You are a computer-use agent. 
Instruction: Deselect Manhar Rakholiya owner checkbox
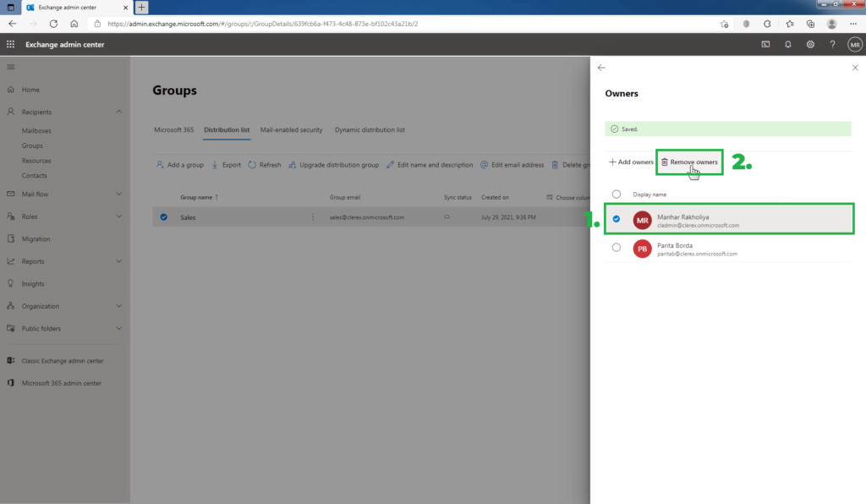[617, 219]
